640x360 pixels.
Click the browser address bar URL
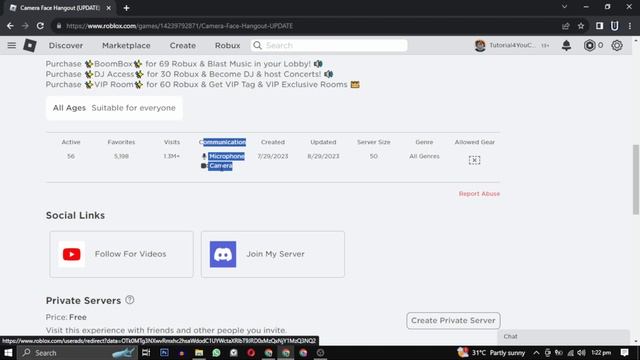click(180, 26)
